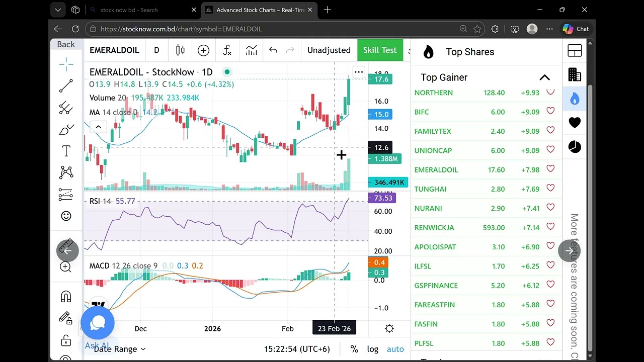This screenshot has width=644, height=362.
Task: Open the prediction and measurement tools
Action: pyautogui.click(x=66, y=195)
